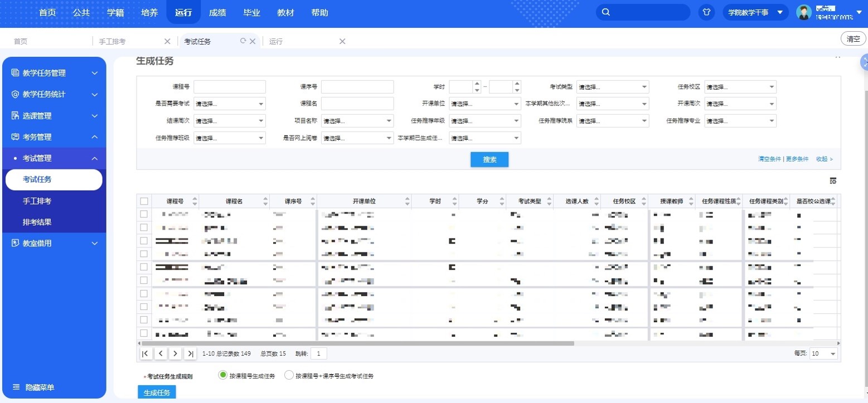Open the 是否网上阅卷 dropdown
Screen dimensions: 868x403
pos(357,138)
